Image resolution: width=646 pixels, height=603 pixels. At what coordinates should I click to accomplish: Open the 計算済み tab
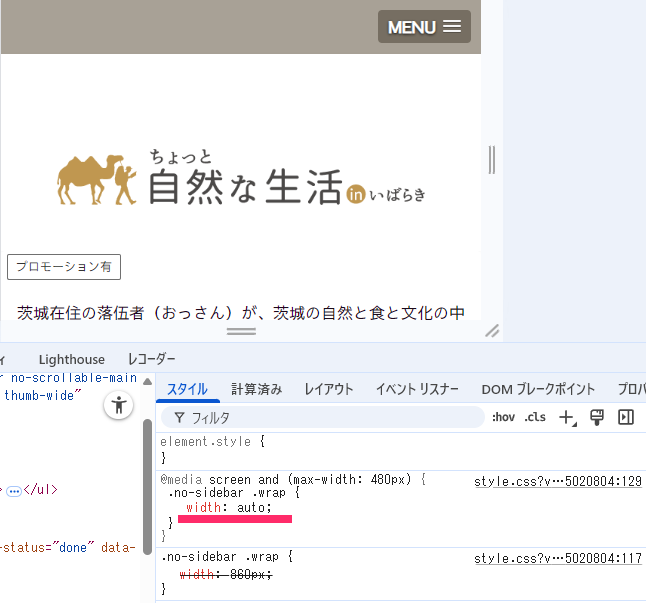[x=256, y=389]
